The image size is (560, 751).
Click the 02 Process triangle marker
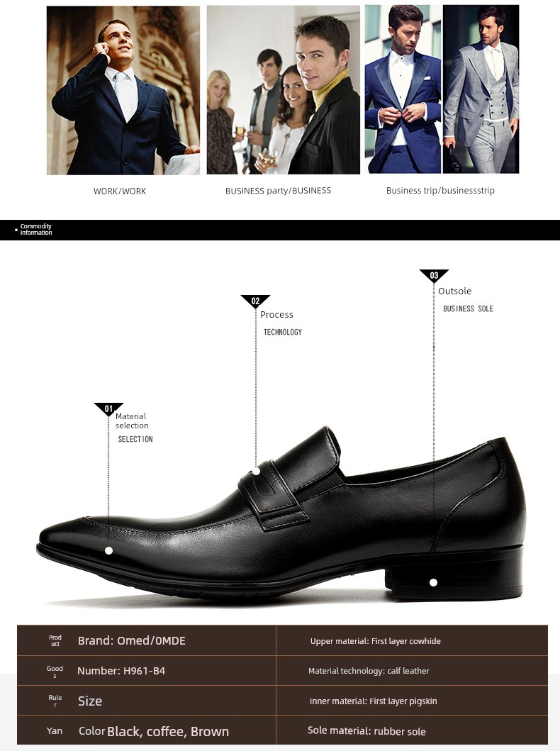pyautogui.click(x=255, y=301)
